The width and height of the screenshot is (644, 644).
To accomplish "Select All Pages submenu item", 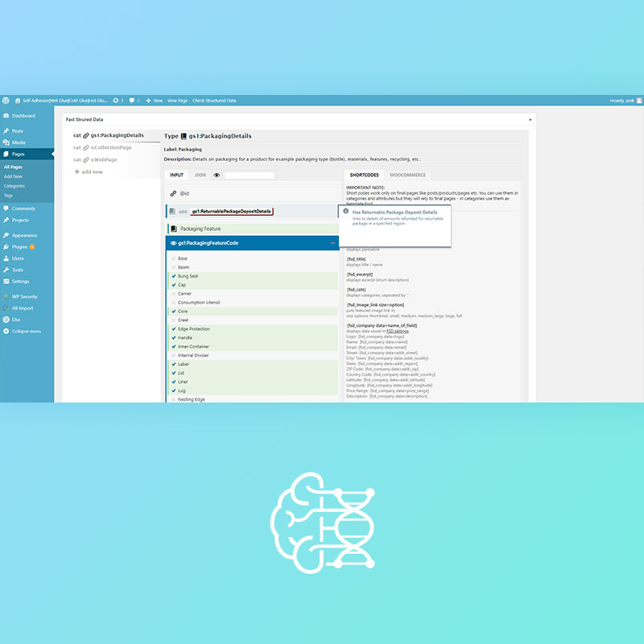I will tap(13, 167).
